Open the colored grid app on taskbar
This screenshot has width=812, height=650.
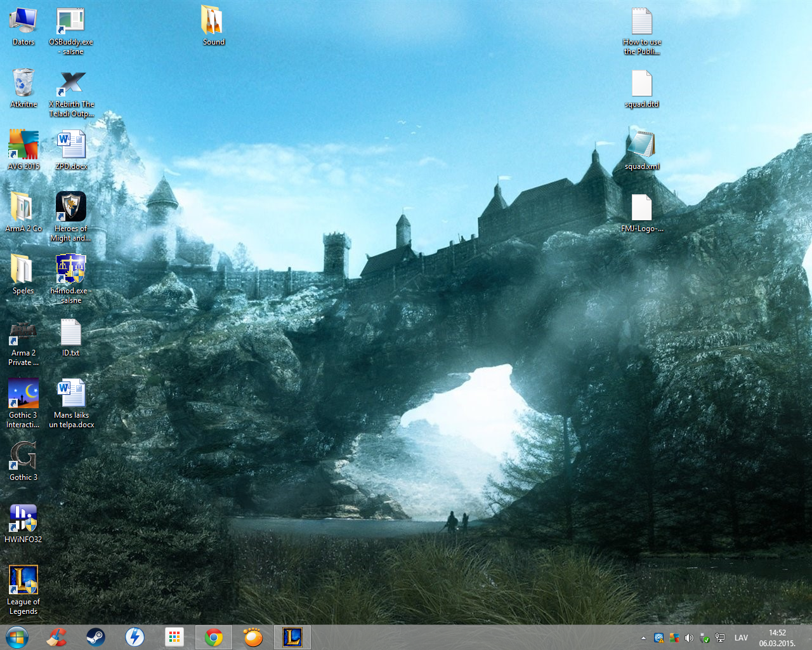click(174, 637)
